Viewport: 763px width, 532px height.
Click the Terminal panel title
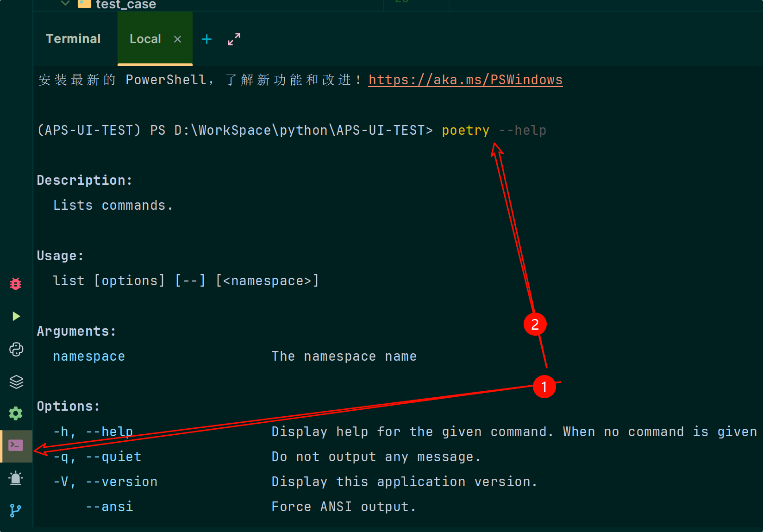(x=73, y=39)
